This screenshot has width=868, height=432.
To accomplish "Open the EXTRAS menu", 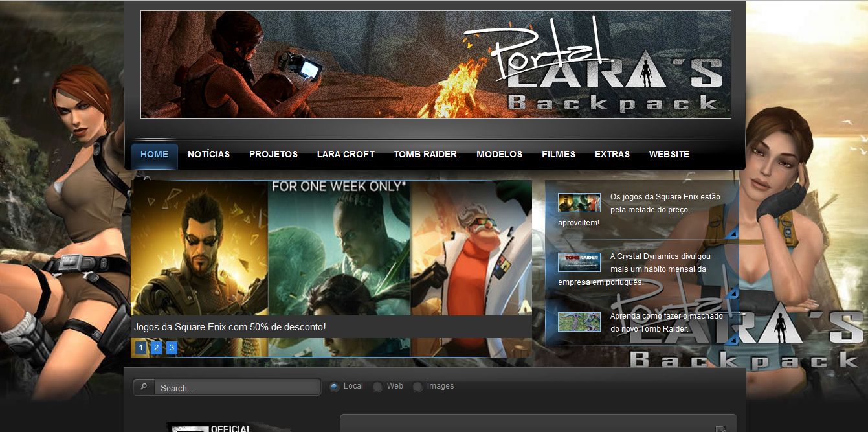I will click(612, 155).
